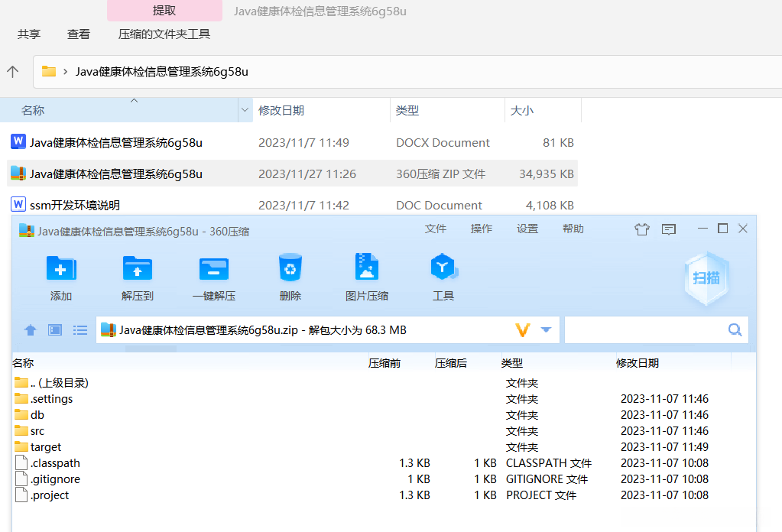Click the feedback message icon in title bar

(668, 229)
